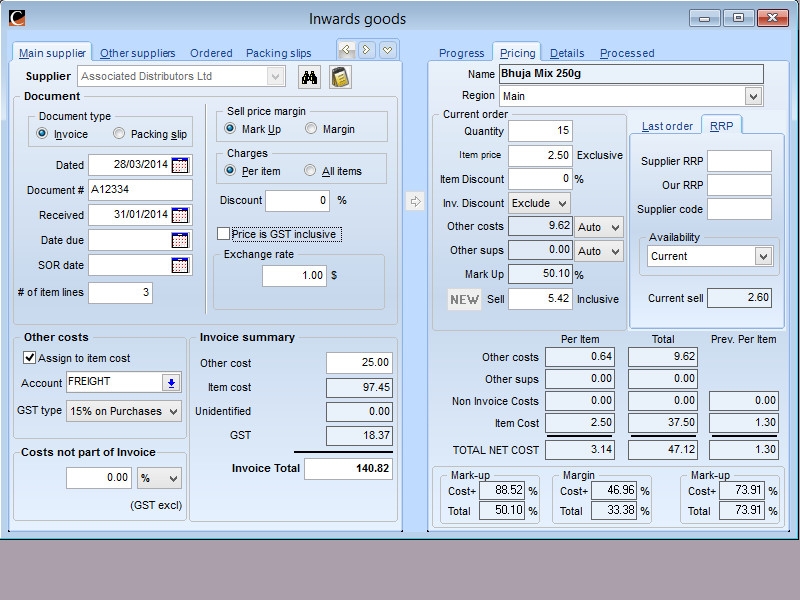This screenshot has height=600, width=800.
Task: Click the left arrow tab scroll button
Action: [x=346, y=50]
